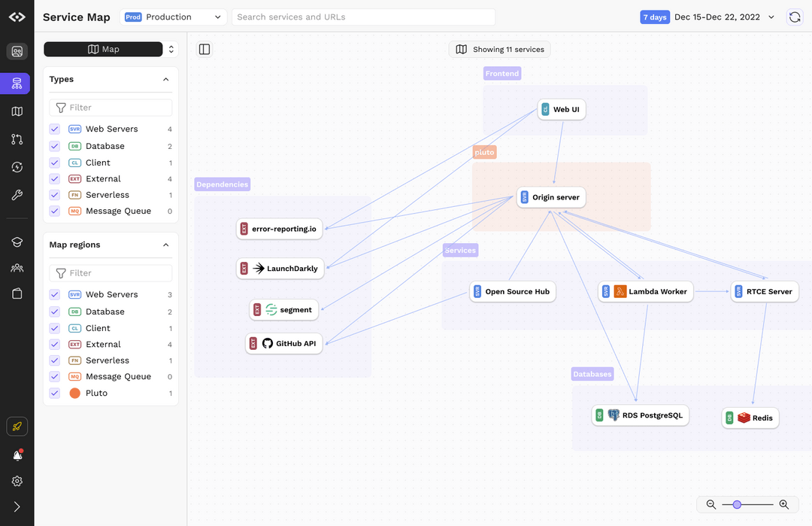Uncheck Database under Types

54,145
